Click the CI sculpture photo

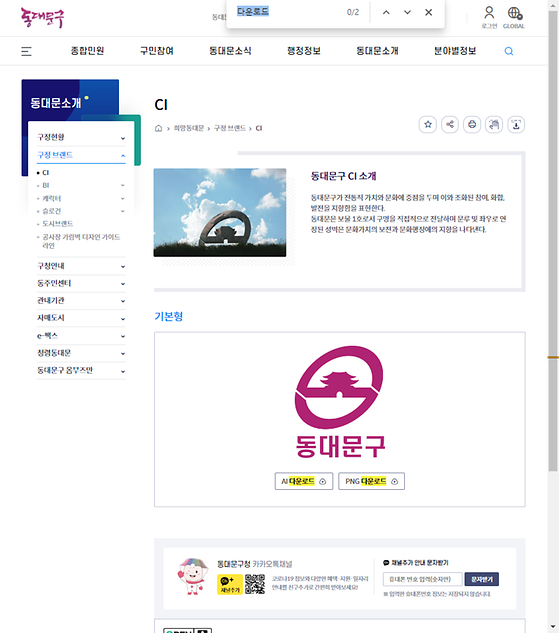click(220, 212)
